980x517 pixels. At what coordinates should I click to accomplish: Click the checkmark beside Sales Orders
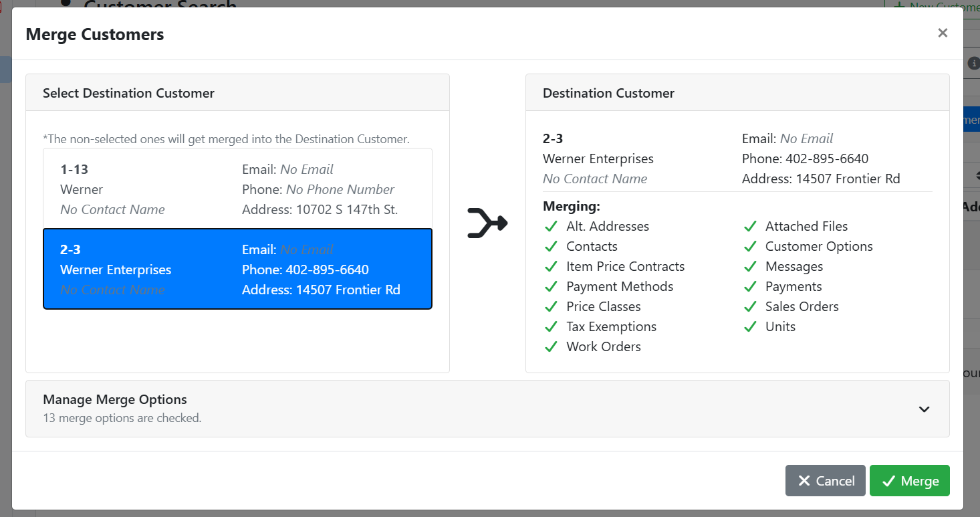[x=750, y=307]
